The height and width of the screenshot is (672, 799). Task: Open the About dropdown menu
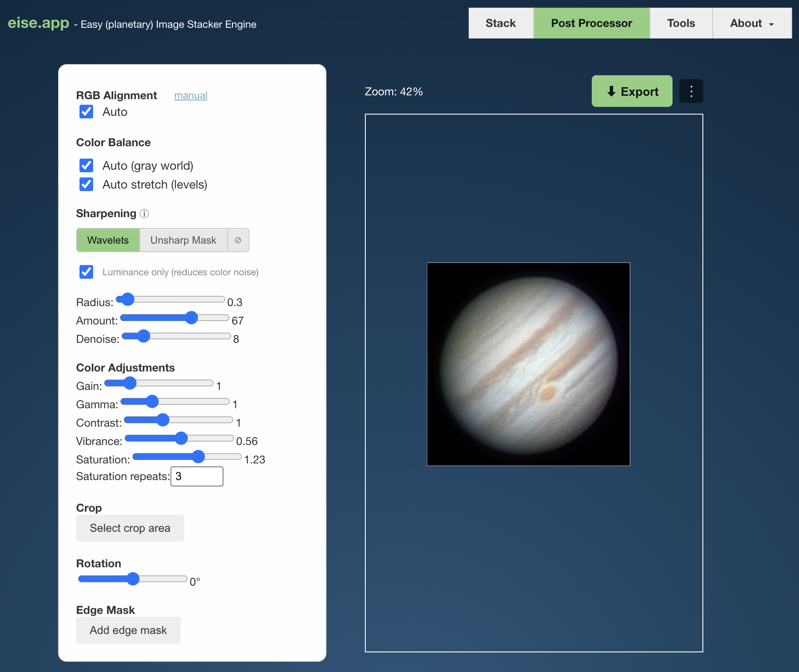click(752, 23)
